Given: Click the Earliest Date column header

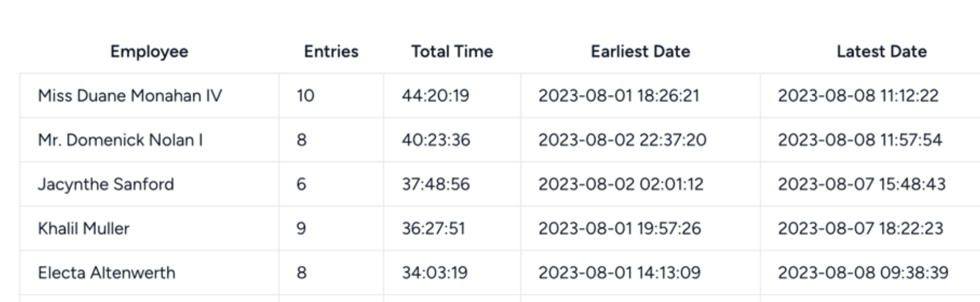Looking at the screenshot, I should pyautogui.click(x=640, y=52).
